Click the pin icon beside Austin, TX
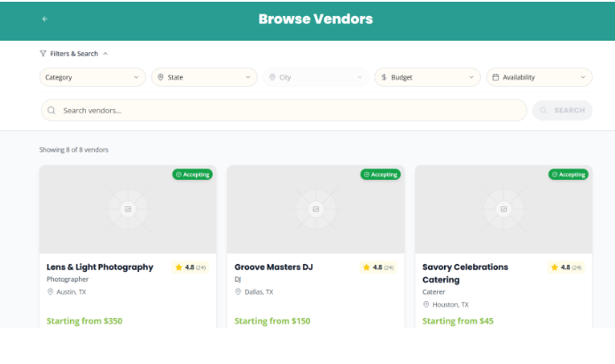The width and height of the screenshot is (615, 364). point(51,292)
